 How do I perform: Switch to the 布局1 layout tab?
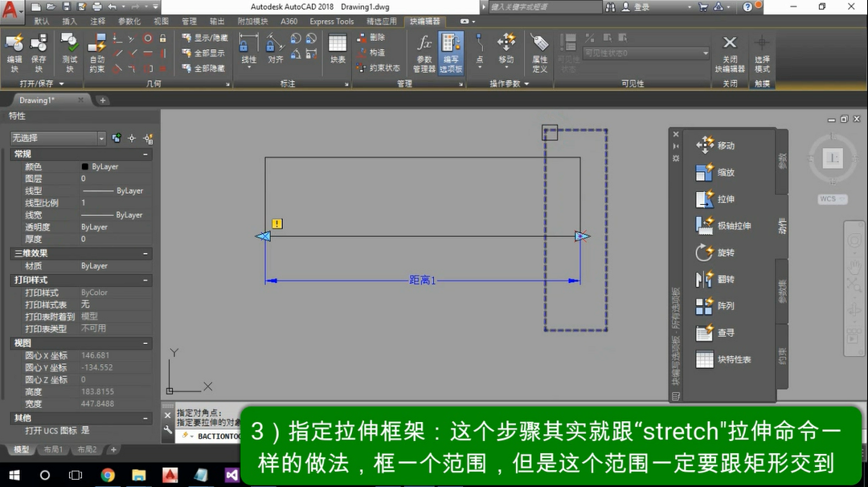point(53,449)
